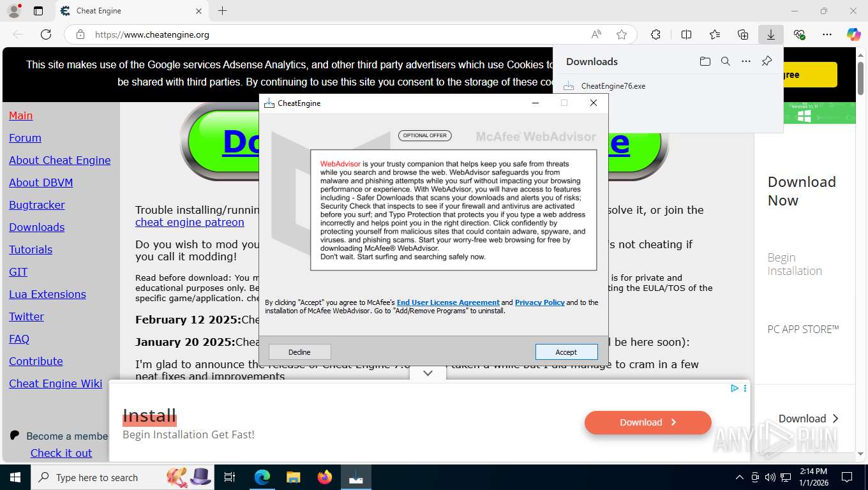The width and height of the screenshot is (868, 490).
Task: Toggle Read aloud icon in address bar
Action: pos(596,34)
